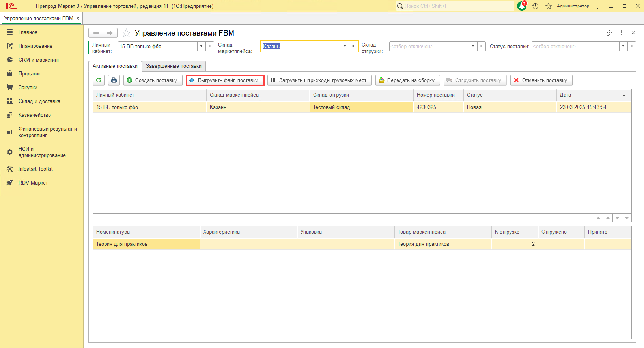Clear the Склад отгрузки filter
The height and width of the screenshot is (348, 644).
[x=481, y=46]
